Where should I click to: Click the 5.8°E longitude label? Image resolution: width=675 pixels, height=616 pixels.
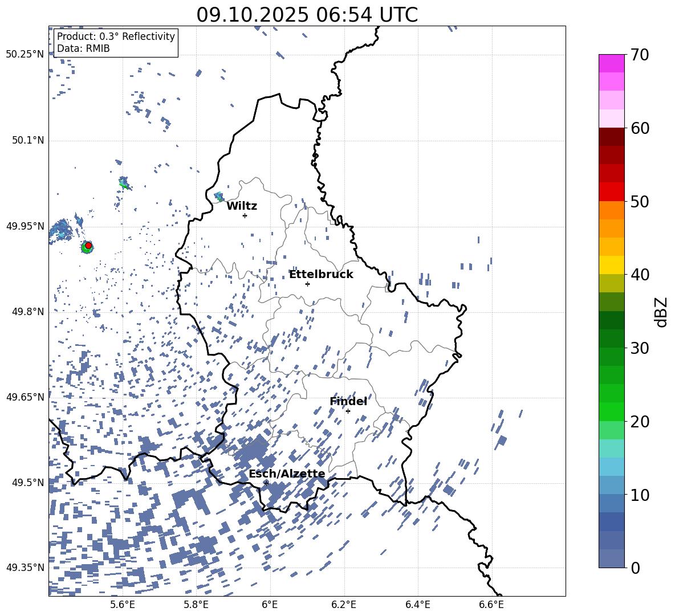coord(196,605)
